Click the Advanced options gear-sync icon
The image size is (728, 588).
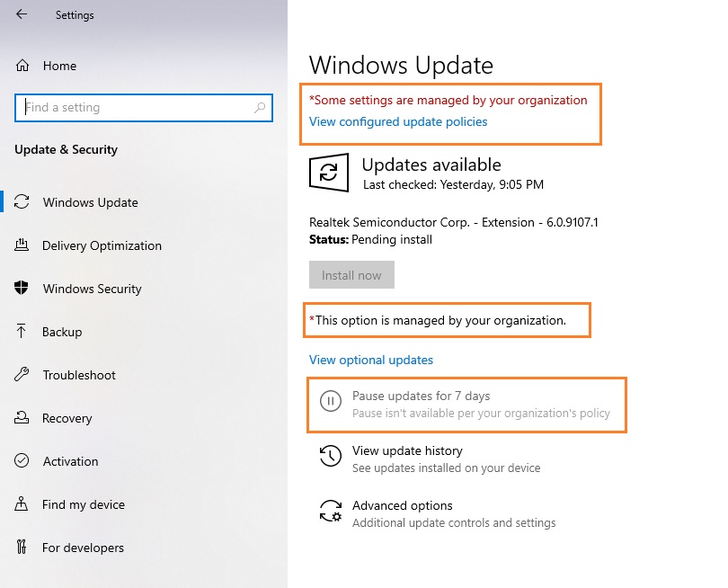tap(331, 511)
